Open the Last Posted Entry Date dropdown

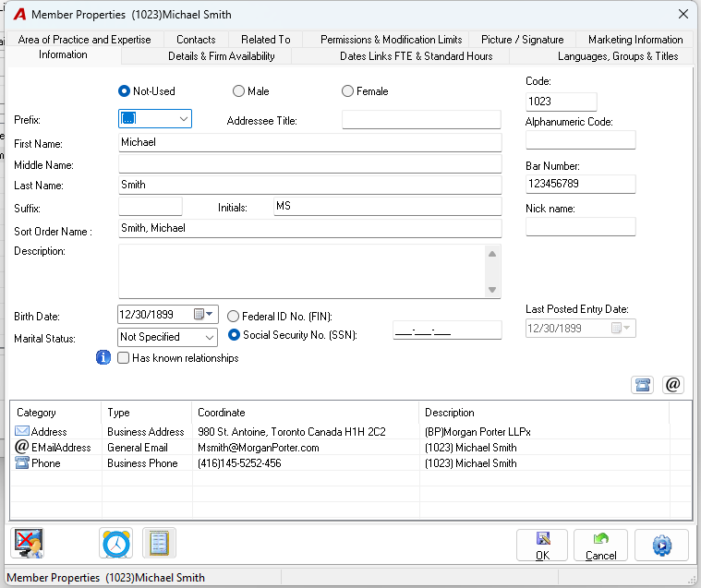(626, 328)
